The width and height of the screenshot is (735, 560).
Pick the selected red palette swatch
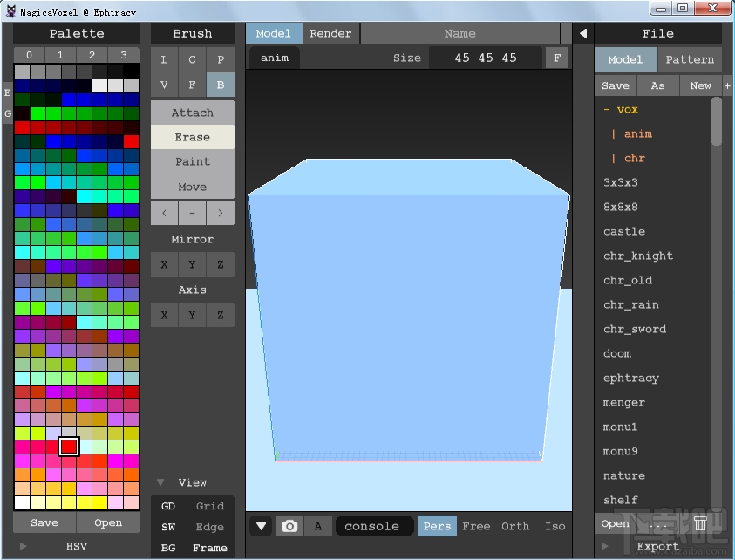[x=69, y=447]
